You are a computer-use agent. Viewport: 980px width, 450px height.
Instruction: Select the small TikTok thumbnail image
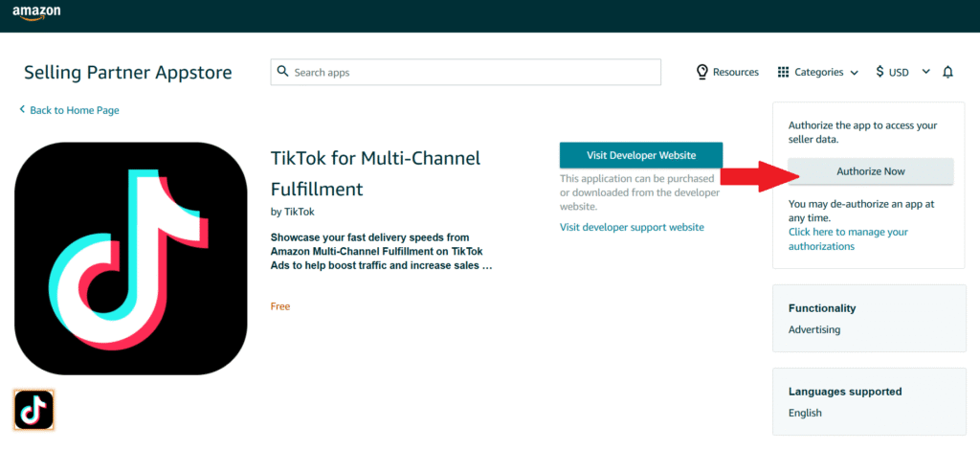click(x=33, y=409)
